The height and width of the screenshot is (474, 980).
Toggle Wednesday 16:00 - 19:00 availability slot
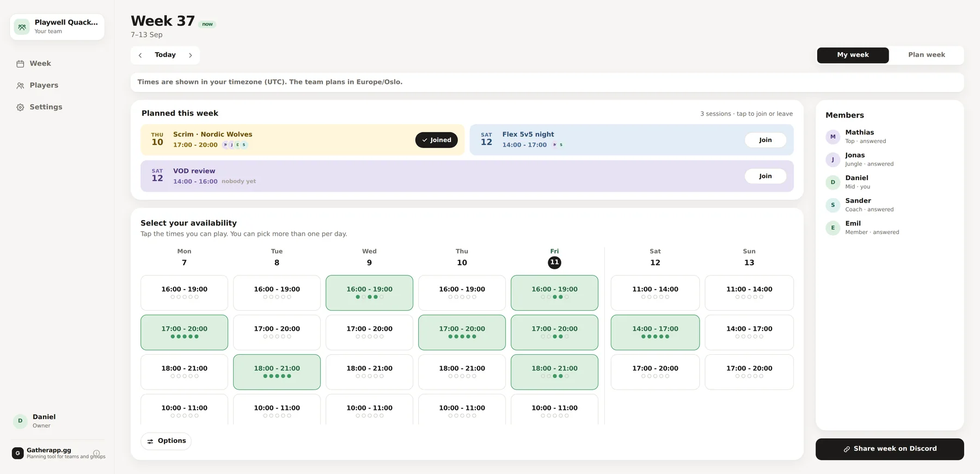point(369,293)
